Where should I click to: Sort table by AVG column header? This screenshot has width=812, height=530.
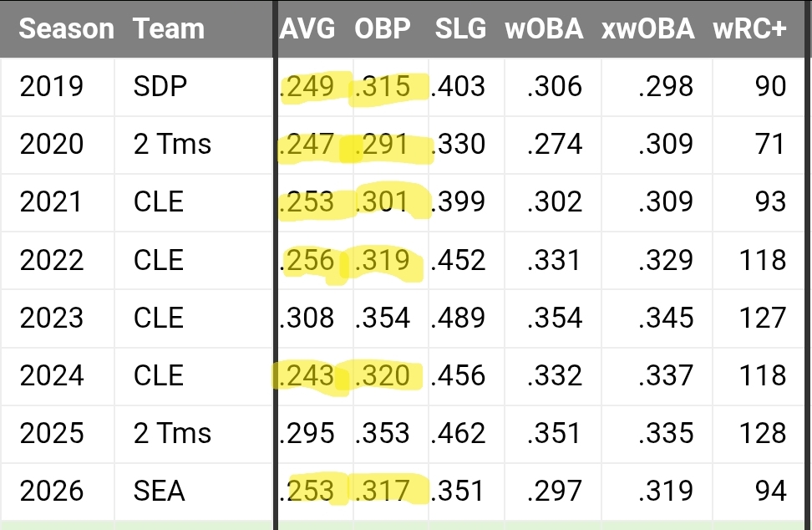pyautogui.click(x=307, y=28)
